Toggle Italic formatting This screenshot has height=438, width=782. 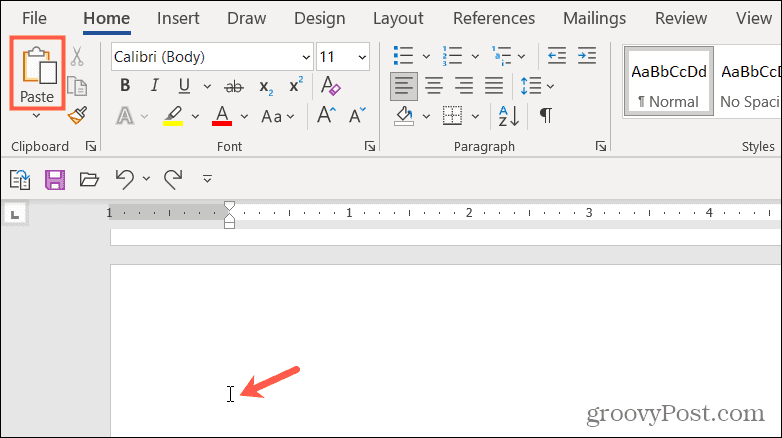[155, 86]
